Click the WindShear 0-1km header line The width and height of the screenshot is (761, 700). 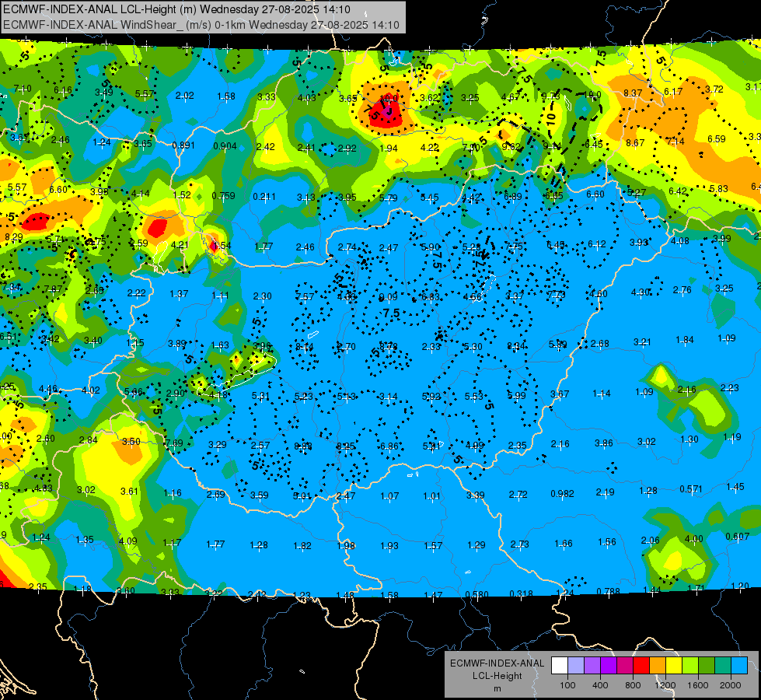(x=201, y=25)
